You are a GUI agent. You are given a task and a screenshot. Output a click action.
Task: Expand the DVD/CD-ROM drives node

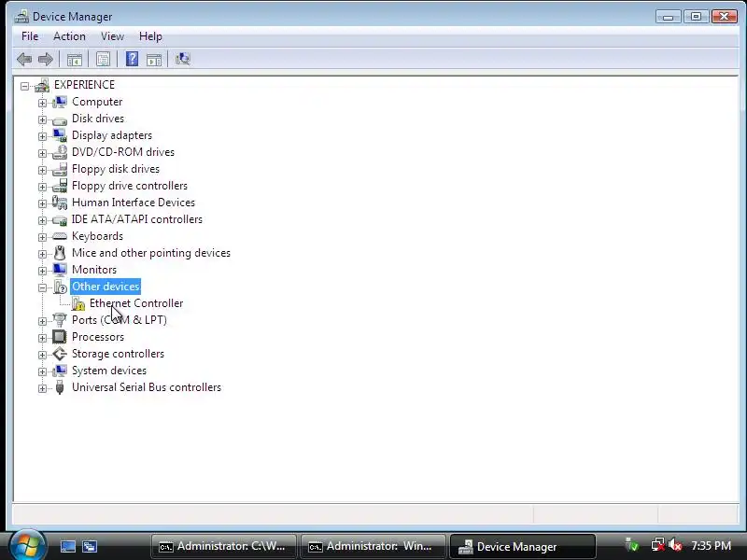(42, 153)
